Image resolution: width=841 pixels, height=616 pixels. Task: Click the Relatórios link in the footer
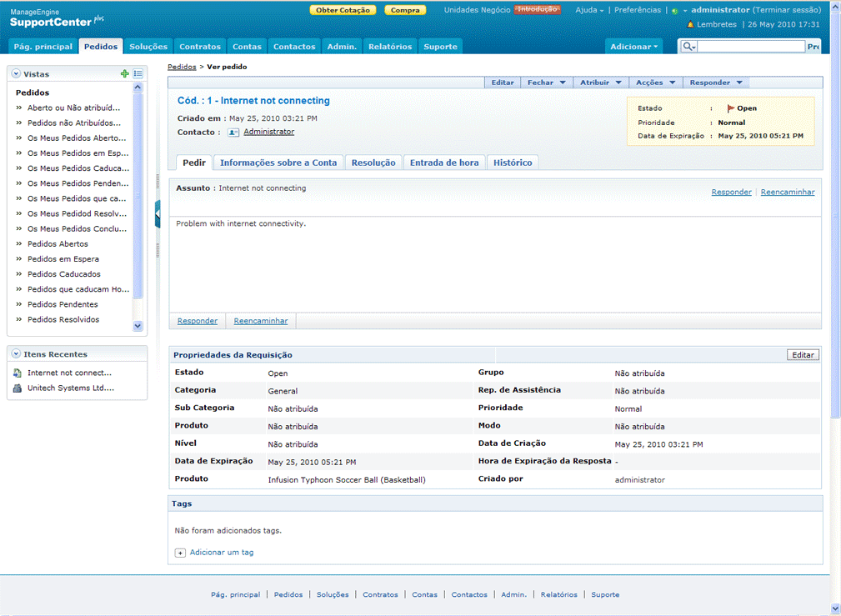pyautogui.click(x=559, y=594)
